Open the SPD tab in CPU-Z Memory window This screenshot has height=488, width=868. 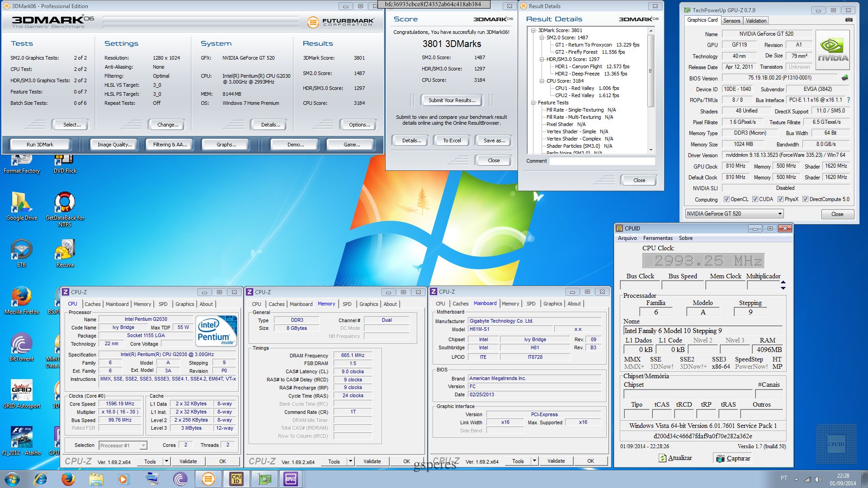(347, 304)
